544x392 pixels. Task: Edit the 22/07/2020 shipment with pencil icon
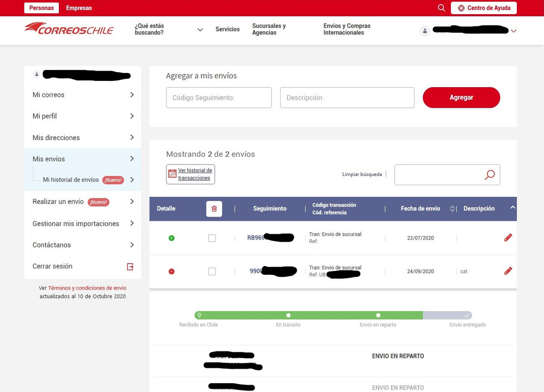[x=508, y=238]
